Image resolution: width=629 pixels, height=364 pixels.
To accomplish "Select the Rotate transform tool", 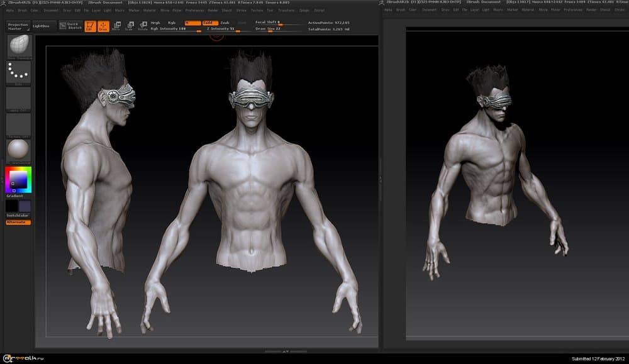I will point(143,26).
